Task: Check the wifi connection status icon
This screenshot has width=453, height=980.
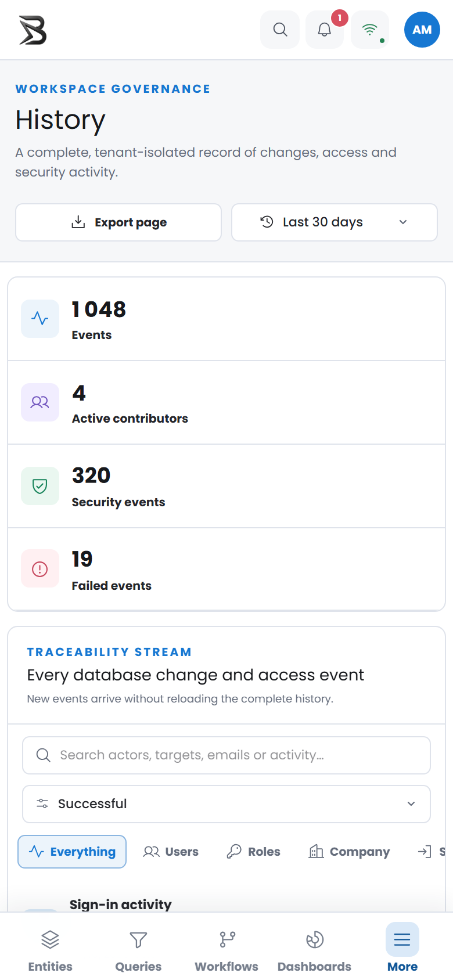Action: tap(370, 30)
